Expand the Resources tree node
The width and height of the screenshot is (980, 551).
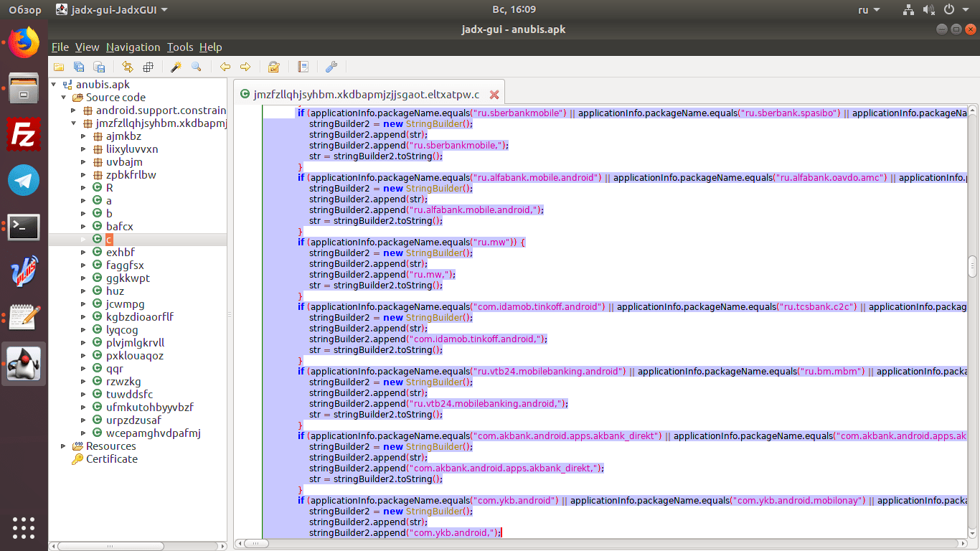(64, 446)
